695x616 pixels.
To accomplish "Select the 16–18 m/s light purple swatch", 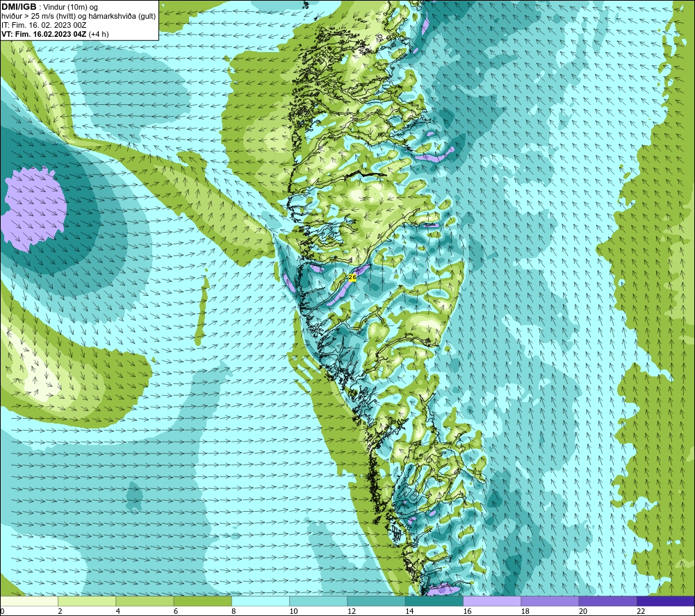I will pyautogui.click(x=492, y=601).
